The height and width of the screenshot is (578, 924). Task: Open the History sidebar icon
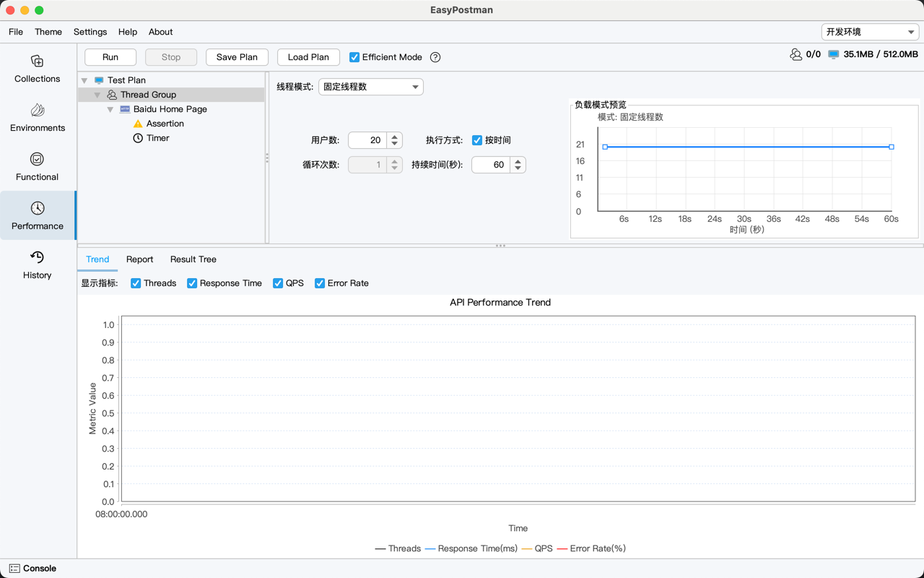(38, 257)
